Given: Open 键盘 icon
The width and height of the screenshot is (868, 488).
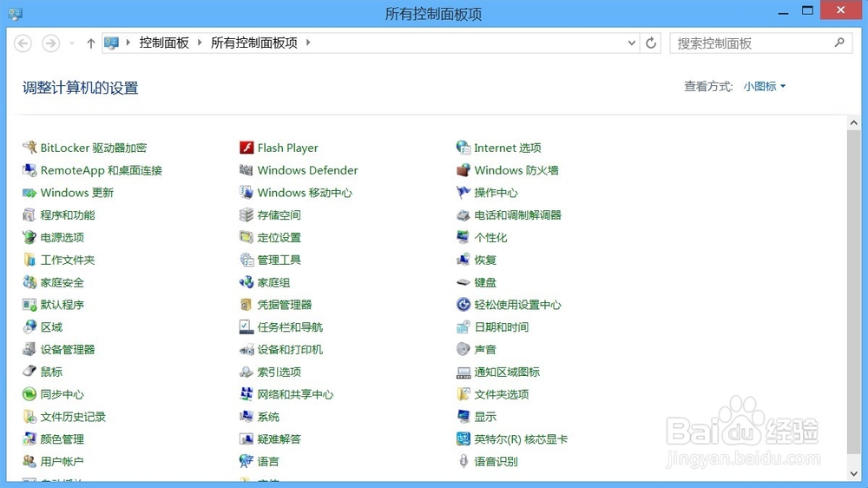Looking at the screenshot, I should click(x=464, y=282).
